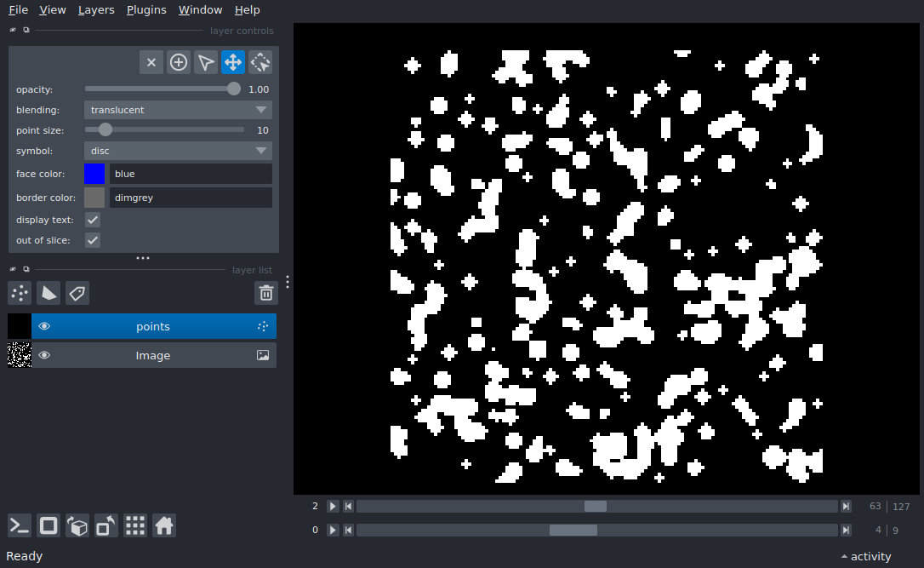Click the face color text field
924x568 pixels.
click(x=191, y=174)
